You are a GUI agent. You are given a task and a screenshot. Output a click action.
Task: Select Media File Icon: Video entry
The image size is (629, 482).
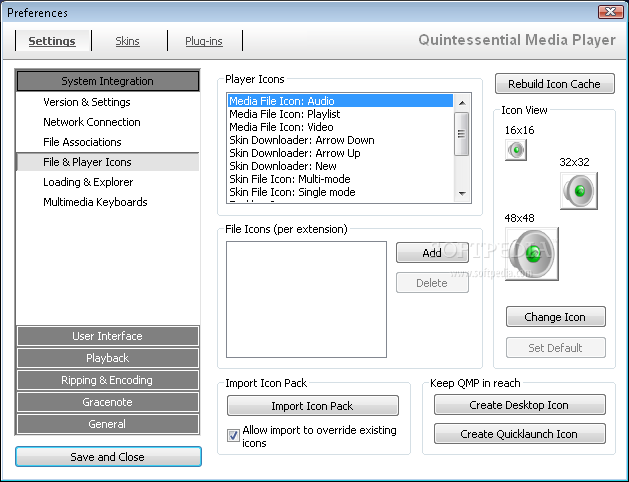[x=340, y=127]
